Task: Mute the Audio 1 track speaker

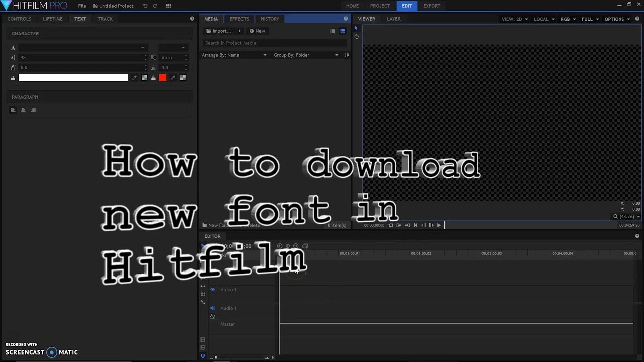Action: click(212, 308)
